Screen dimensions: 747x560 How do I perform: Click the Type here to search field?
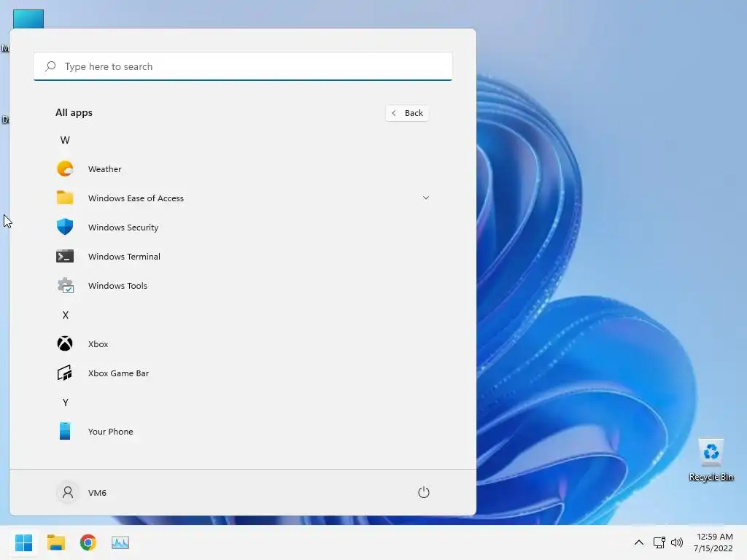point(243,66)
